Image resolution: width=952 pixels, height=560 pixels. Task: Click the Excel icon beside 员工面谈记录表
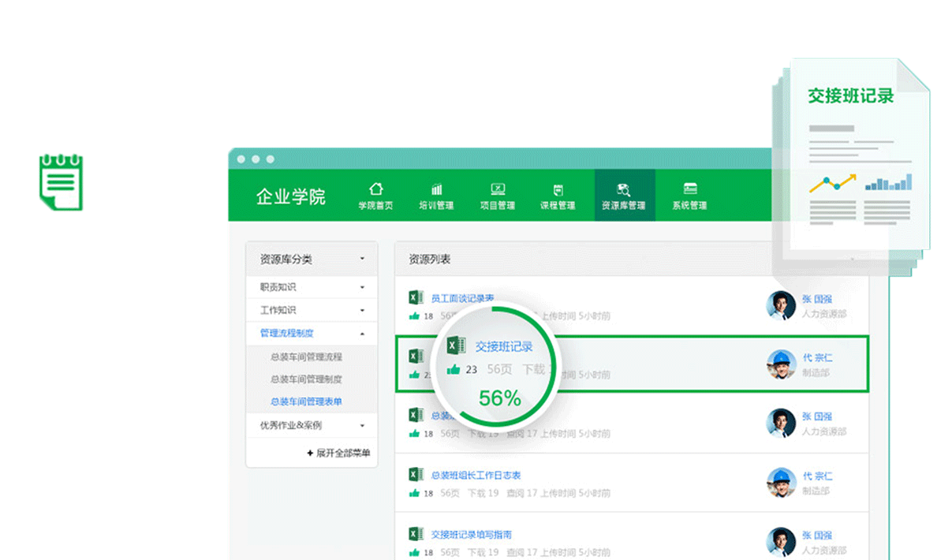pyautogui.click(x=414, y=297)
